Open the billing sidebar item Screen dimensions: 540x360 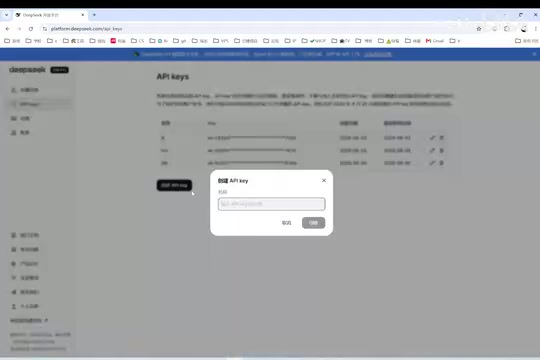point(21,133)
